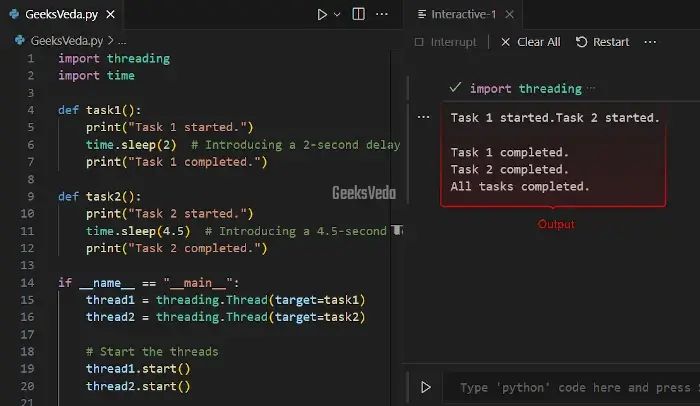Split the editor with layout icon

click(x=358, y=14)
